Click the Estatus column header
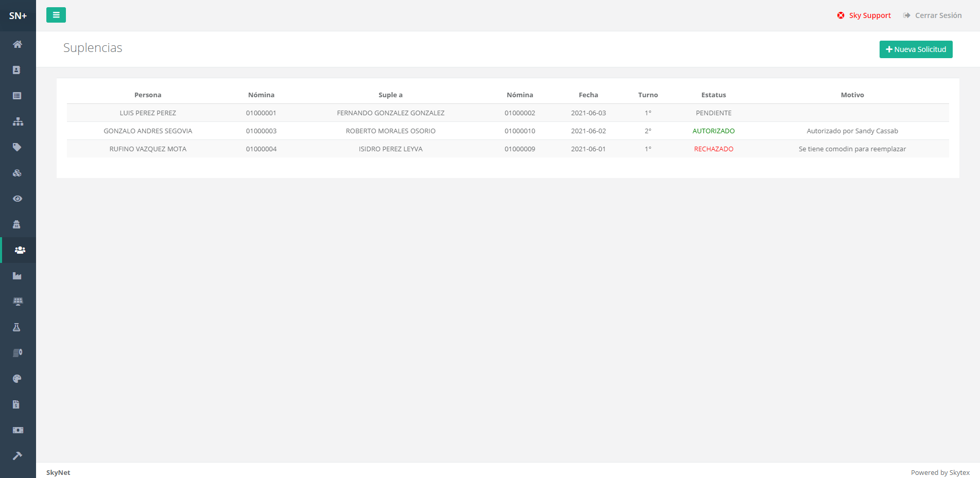The height and width of the screenshot is (478, 980). click(713, 95)
